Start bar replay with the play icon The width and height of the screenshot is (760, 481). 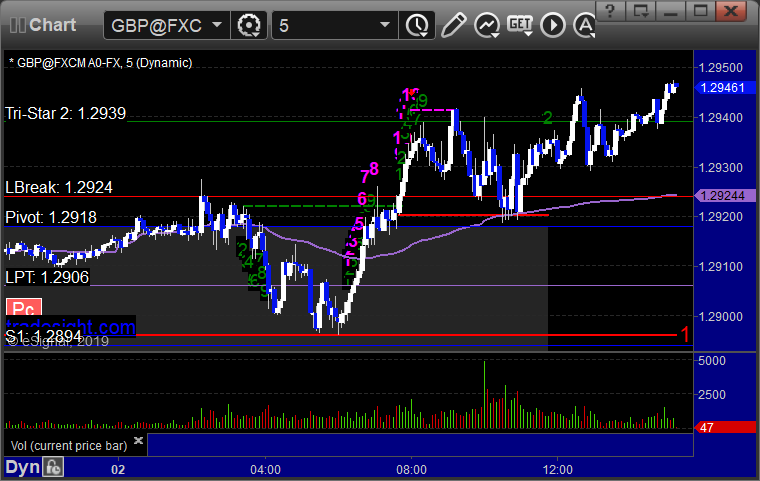pyautogui.click(x=553, y=25)
